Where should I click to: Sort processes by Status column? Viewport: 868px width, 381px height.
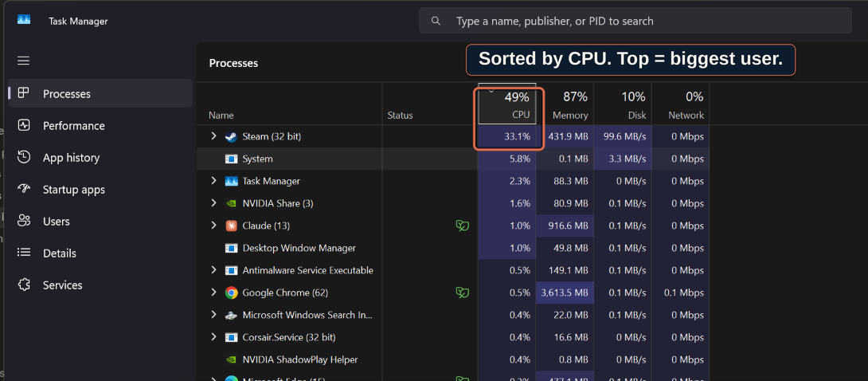click(430, 104)
